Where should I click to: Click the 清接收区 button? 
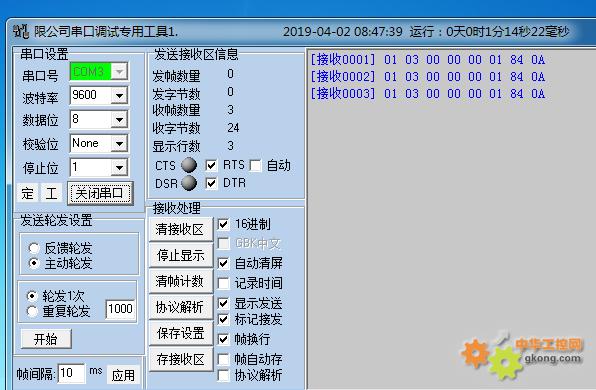(x=181, y=229)
